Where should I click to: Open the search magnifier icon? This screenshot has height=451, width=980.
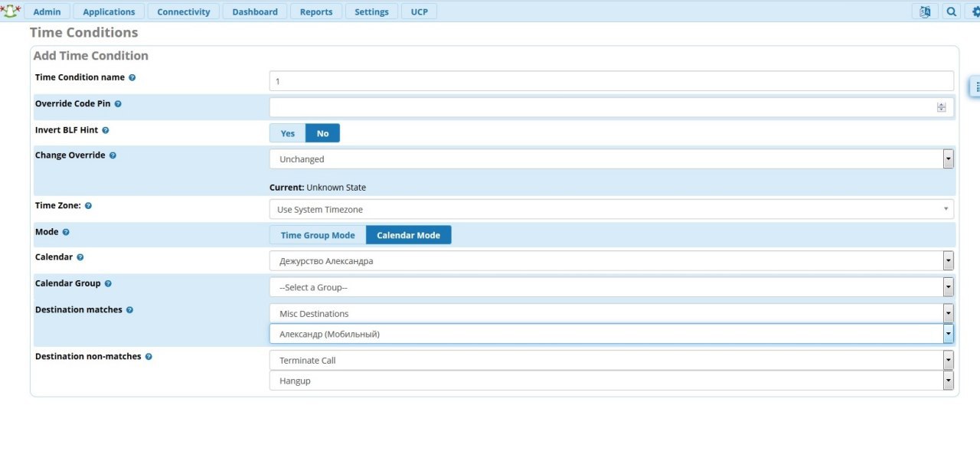pos(951,11)
